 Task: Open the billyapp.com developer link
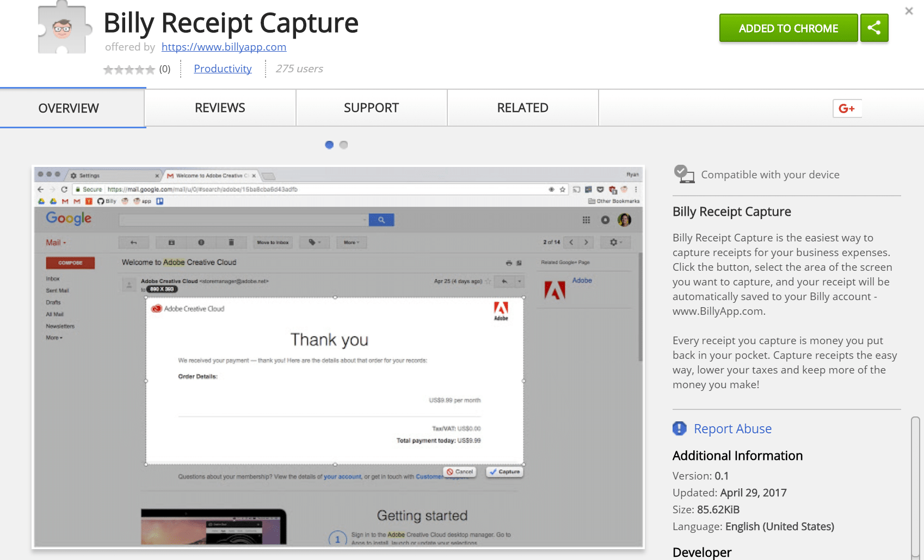(224, 47)
